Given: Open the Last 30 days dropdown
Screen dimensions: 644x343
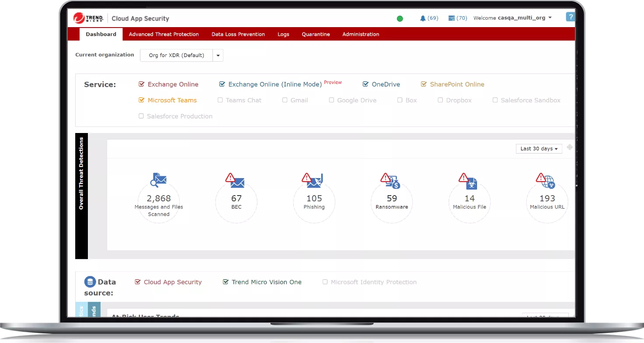Looking at the screenshot, I should tap(539, 149).
